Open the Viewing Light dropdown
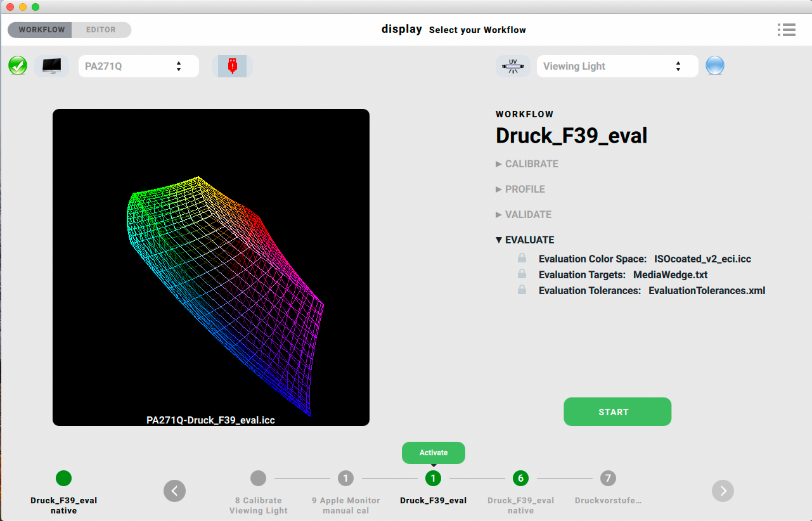812x521 pixels. coord(617,66)
